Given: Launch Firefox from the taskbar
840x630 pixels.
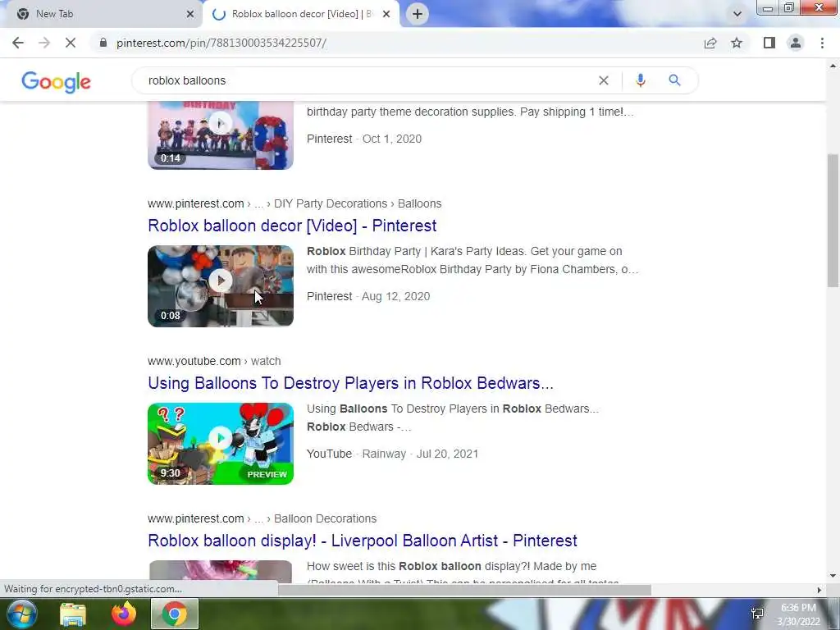Looking at the screenshot, I should pos(124,614).
